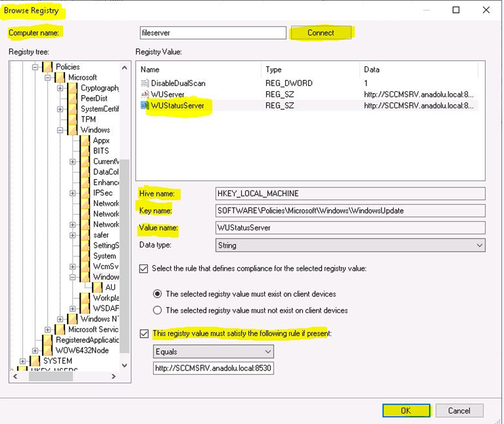Click the IPSec folder icon
This screenshot has width=504, height=424.
point(85,193)
